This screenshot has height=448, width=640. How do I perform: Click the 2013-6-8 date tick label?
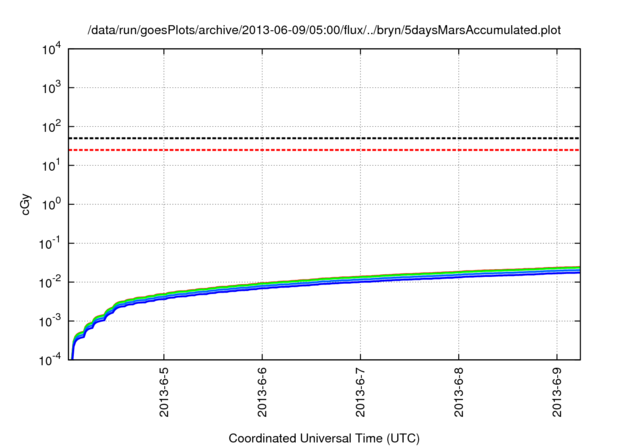(459, 392)
